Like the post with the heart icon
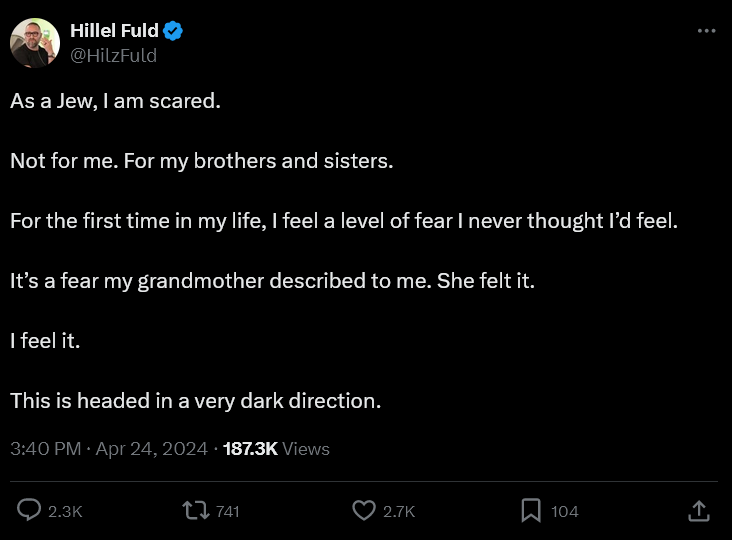This screenshot has height=540, width=732. 364,511
